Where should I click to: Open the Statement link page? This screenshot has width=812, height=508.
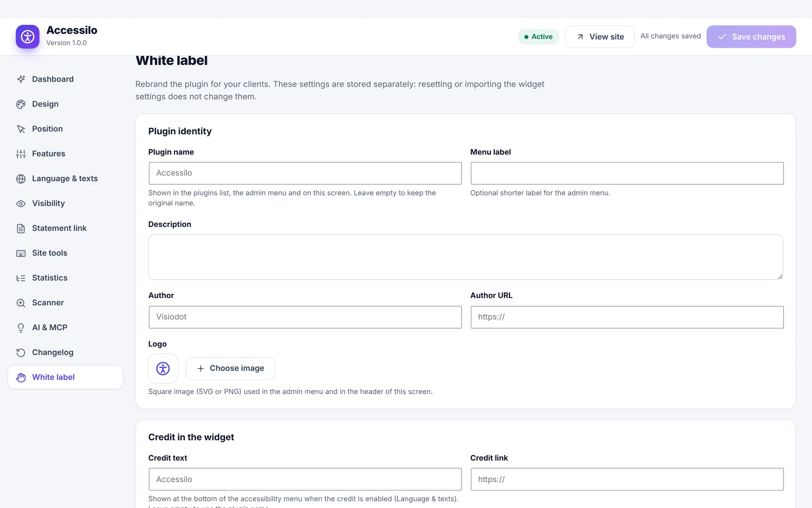(65, 228)
